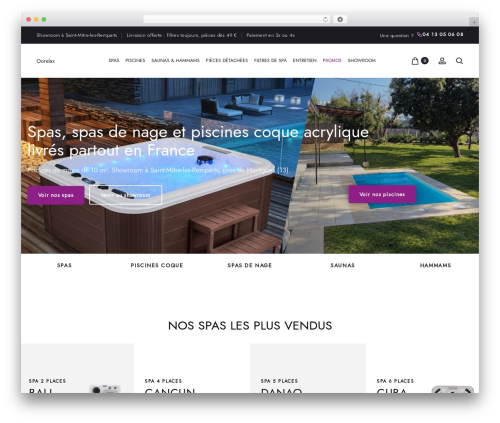This screenshot has height=423, width=500.
Task: Call the phone number 04 13 05 06 08
Action: (443, 34)
